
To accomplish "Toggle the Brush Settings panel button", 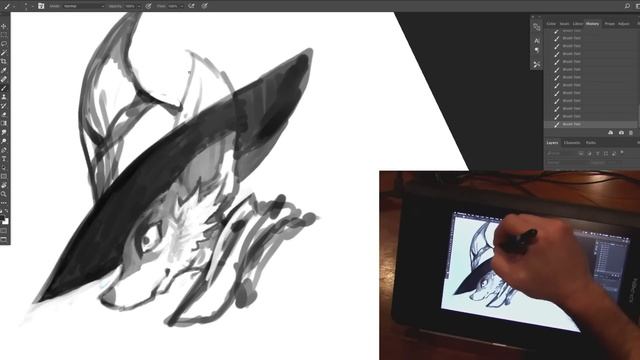I will pos(41,6).
